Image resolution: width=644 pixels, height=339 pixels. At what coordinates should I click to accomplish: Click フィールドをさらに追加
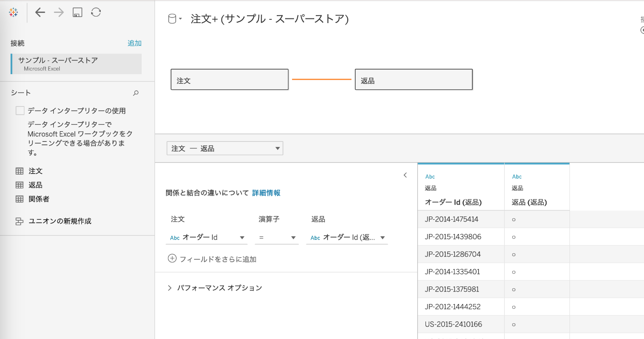tap(218, 259)
